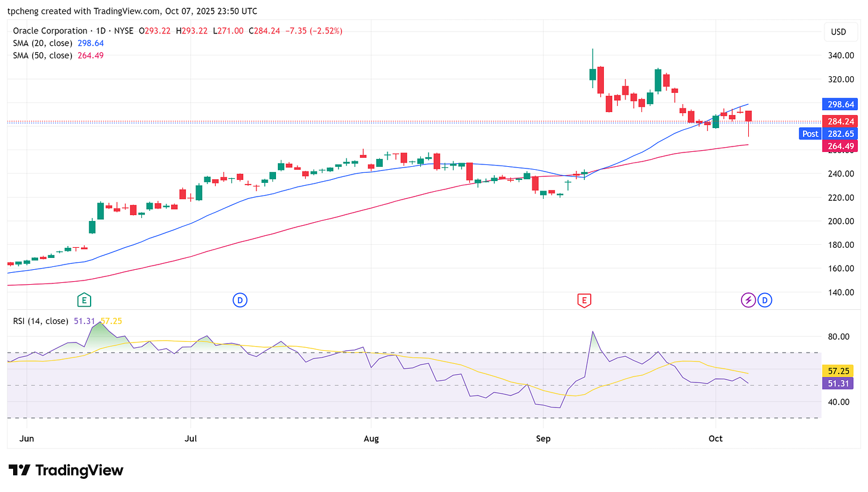The image size is (868, 492).
Task: Select the SMA (20, close) indicator legend
Action: coord(43,43)
